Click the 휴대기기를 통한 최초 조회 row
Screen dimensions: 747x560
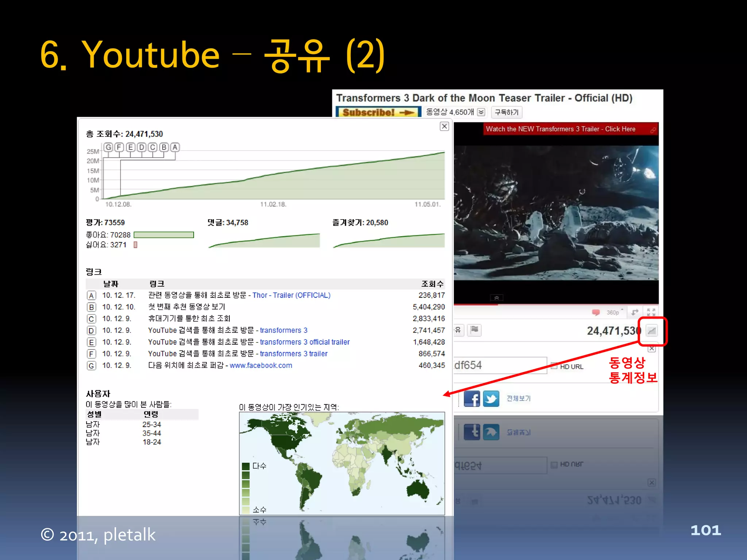pyautogui.click(x=266, y=319)
